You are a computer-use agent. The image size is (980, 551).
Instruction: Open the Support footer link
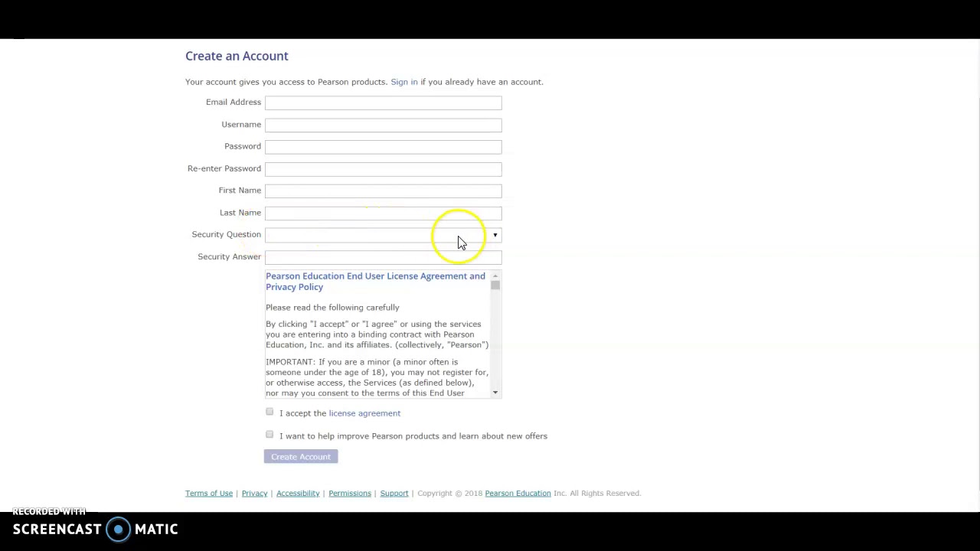click(x=394, y=494)
